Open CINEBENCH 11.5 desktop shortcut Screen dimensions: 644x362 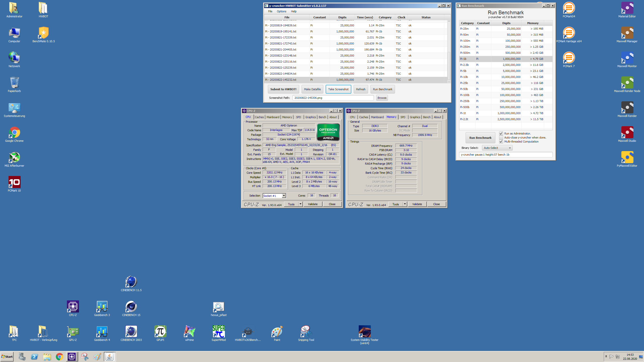(x=131, y=284)
